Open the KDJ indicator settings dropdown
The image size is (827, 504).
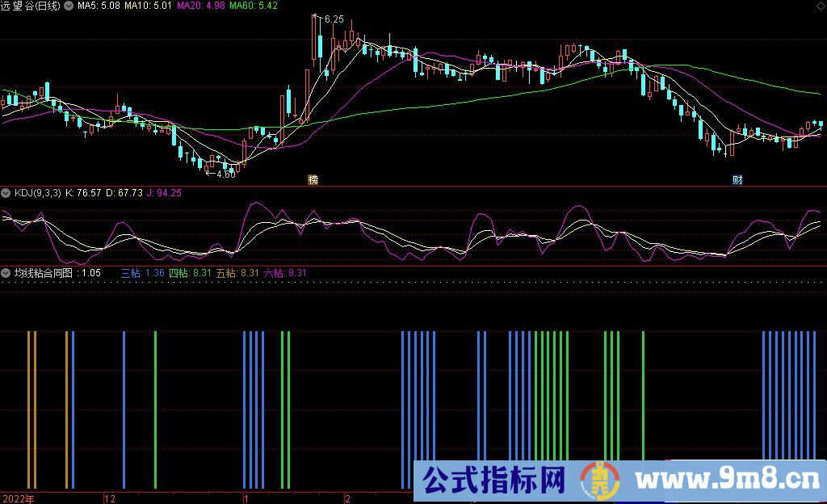[6, 193]
